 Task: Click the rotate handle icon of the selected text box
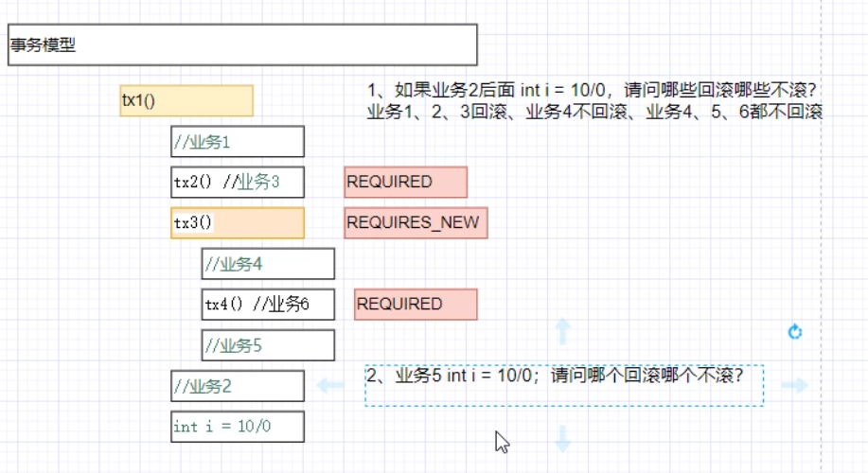pos(795,332)
